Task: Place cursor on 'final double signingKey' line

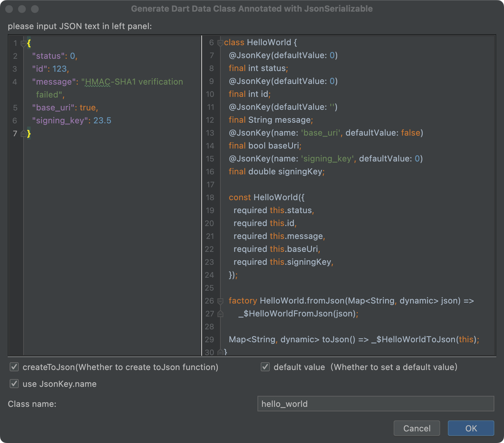Action: click(276, 171)
